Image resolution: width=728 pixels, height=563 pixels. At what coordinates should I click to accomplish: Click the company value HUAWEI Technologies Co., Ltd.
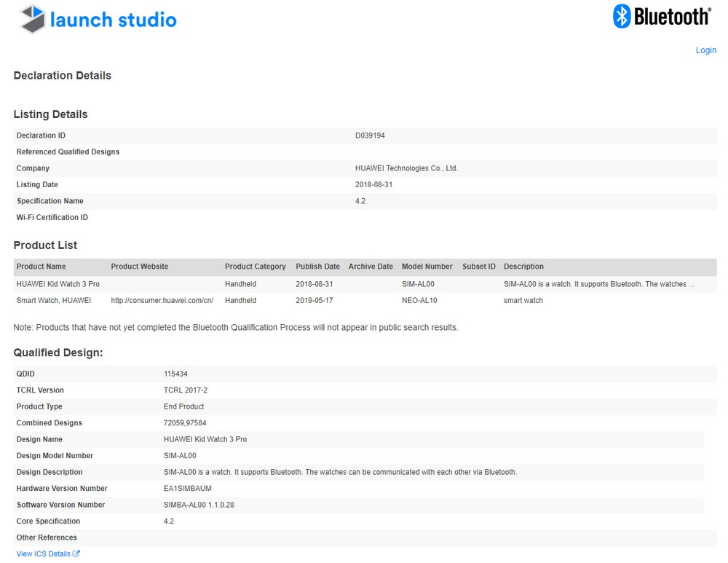[406, 168]
